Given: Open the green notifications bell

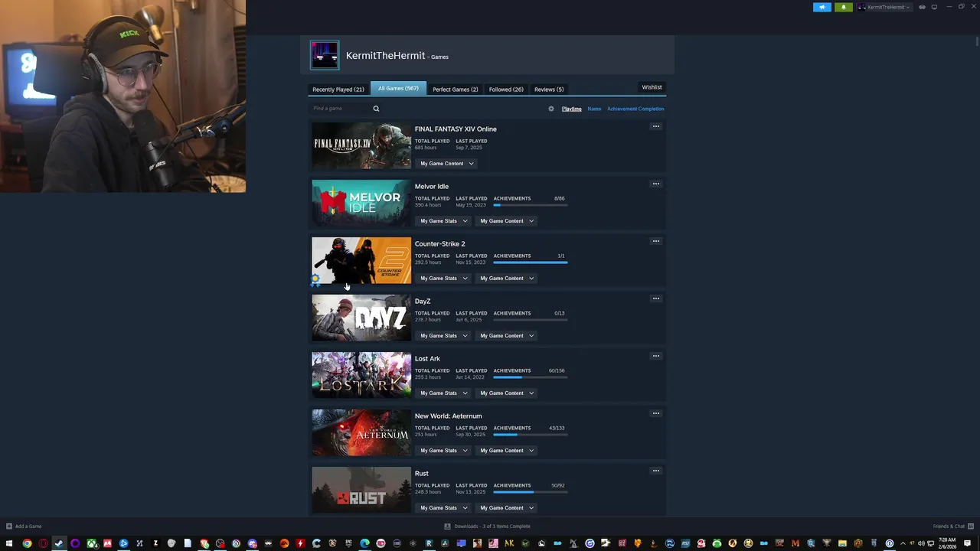Looking at the screenshot, I should (843, 7).
